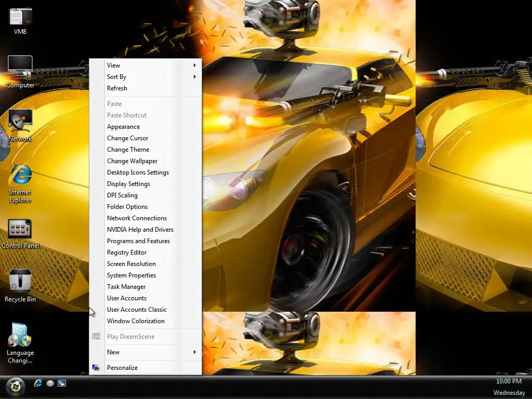The height and width of the screenshot is (399, 532).
Task: Open the VM8 desktop icon
Action: click(20, 21)
